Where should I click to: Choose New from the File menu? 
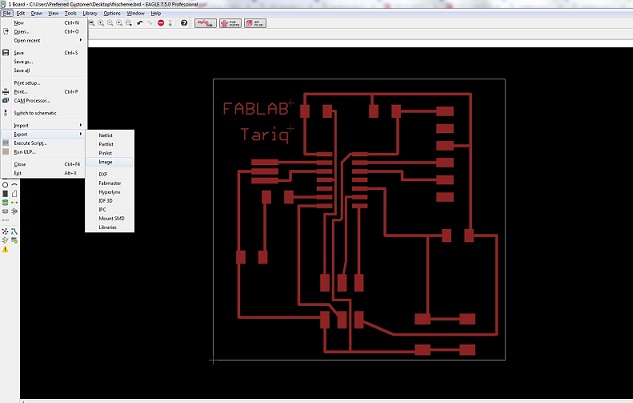(x=44, y=23)
